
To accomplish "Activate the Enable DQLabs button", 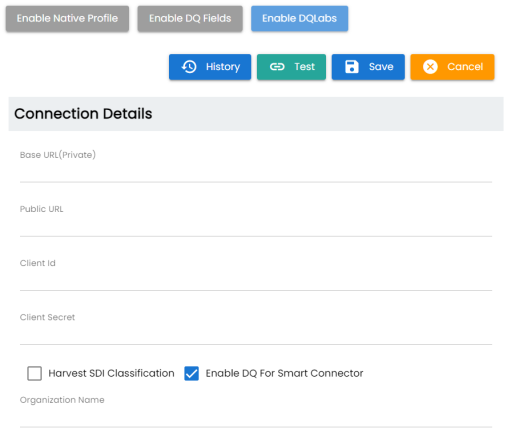I will (300, 19).
